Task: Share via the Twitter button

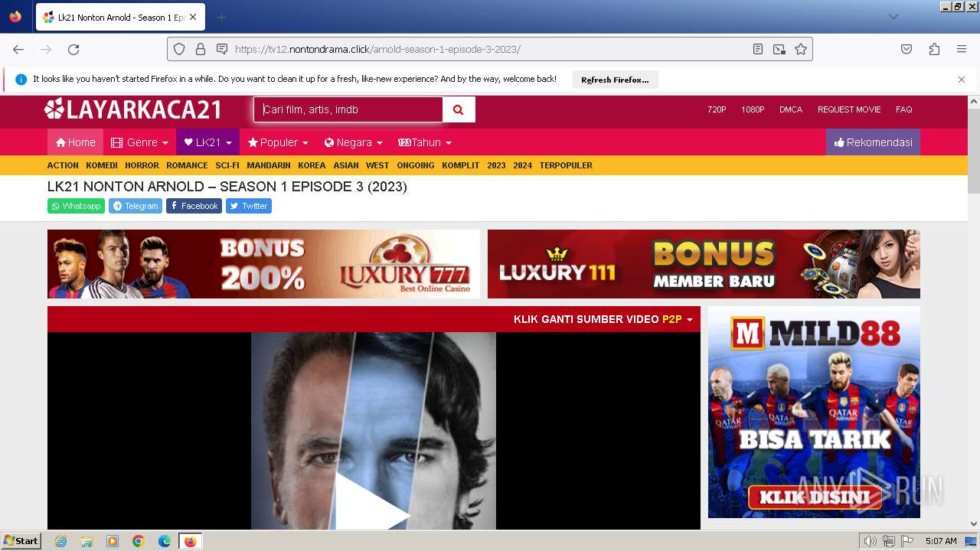Action: 249,206
